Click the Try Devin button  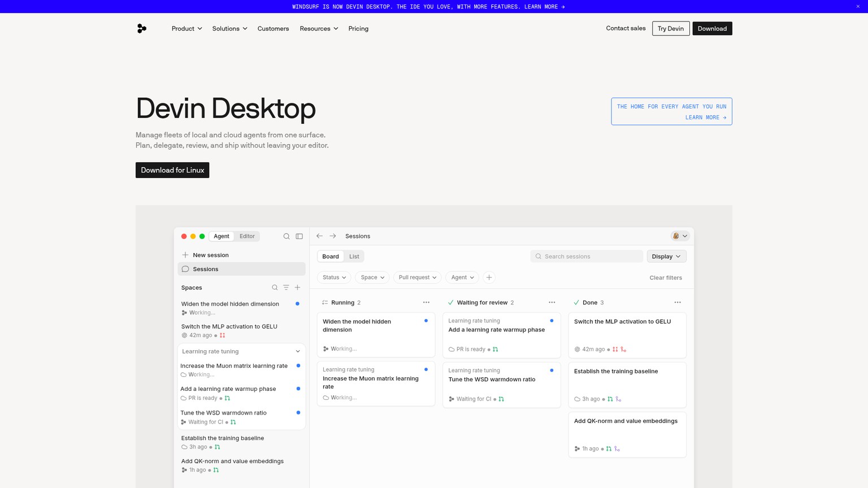[671, 28]
